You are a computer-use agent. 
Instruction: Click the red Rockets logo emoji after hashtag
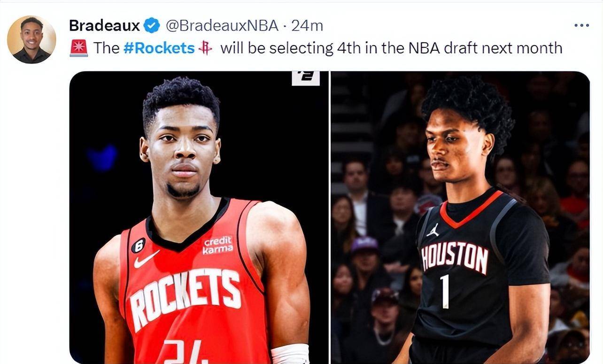tap(205, 48)
